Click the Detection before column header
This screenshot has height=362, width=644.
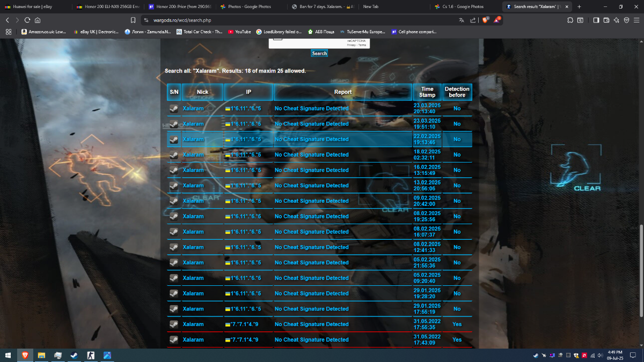457,92
